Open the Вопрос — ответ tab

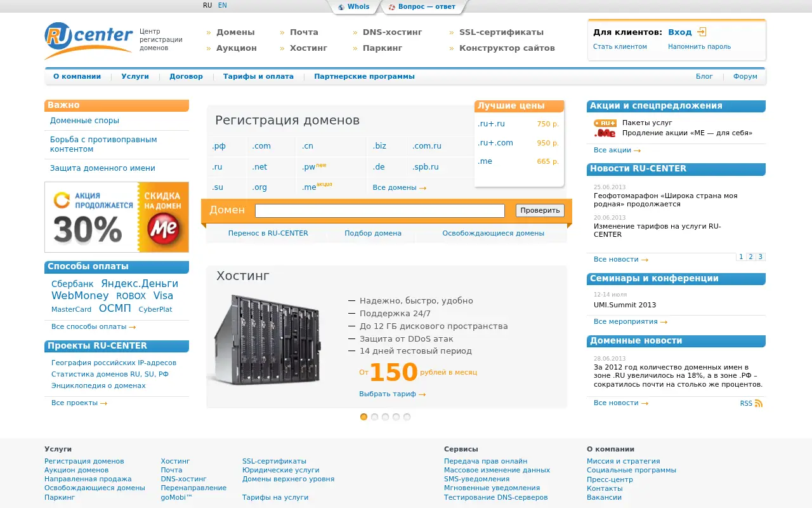click(x=426, y=7)
